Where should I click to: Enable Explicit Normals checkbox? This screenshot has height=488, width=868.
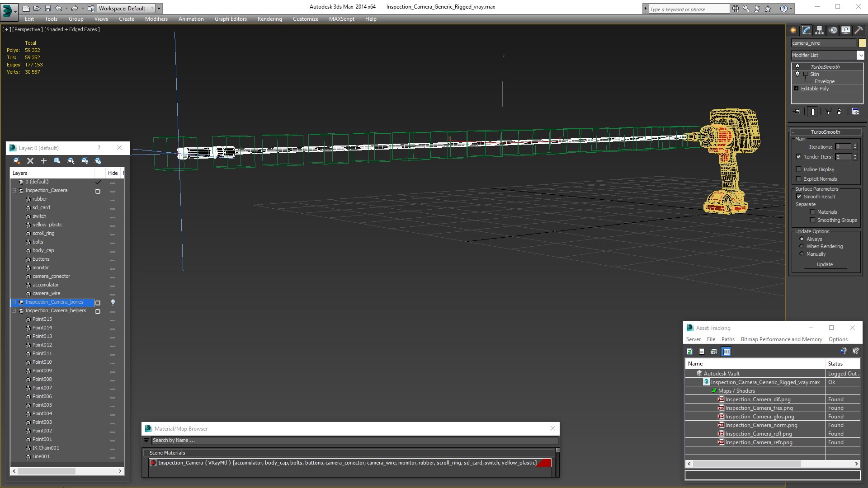point(798,179)
